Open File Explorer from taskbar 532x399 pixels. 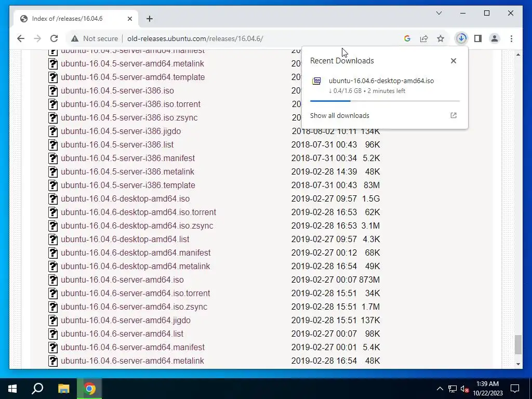(63, 389)
